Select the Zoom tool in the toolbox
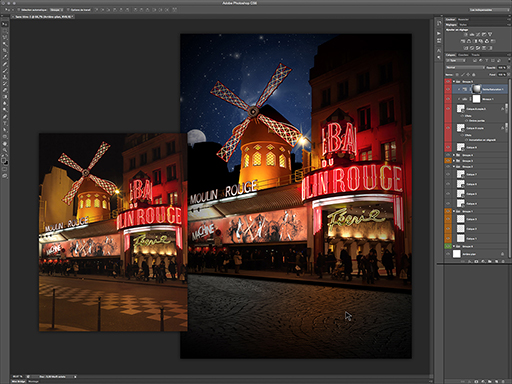Image resolution: width=512 pixels, height=384 pixels. (x=5, y=151)
